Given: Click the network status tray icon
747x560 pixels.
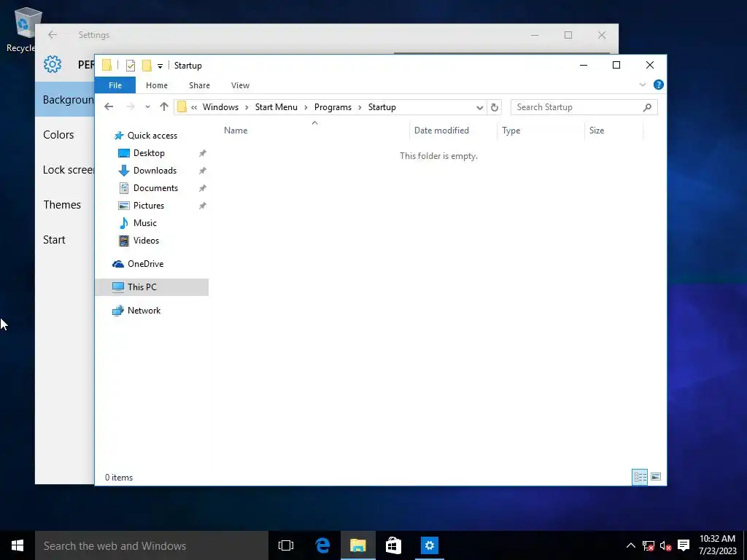Looking at the screenshot, I should [648, 545].
